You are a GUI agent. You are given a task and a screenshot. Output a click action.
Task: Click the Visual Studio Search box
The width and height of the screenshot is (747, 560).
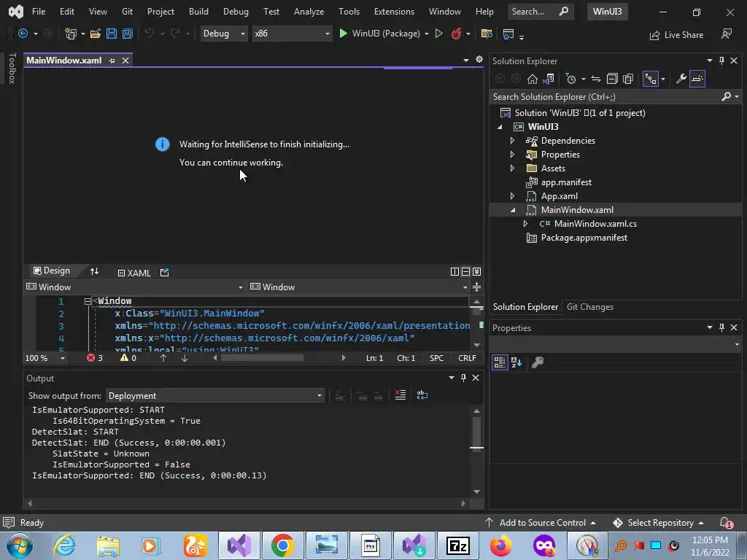540,12
